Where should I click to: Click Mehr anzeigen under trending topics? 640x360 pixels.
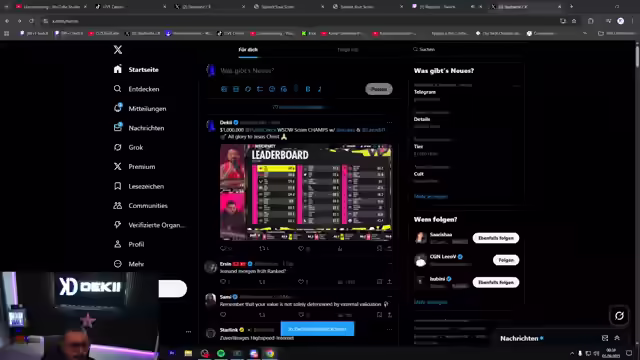[431, 197]
